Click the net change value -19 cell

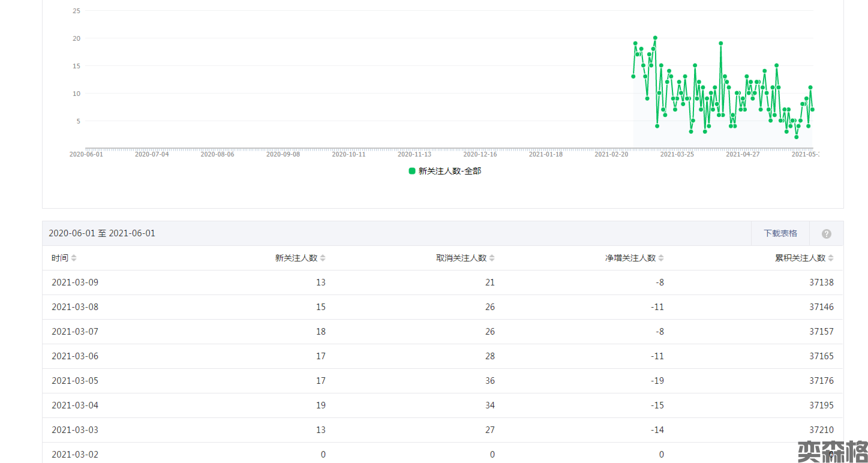coord(657,381)
